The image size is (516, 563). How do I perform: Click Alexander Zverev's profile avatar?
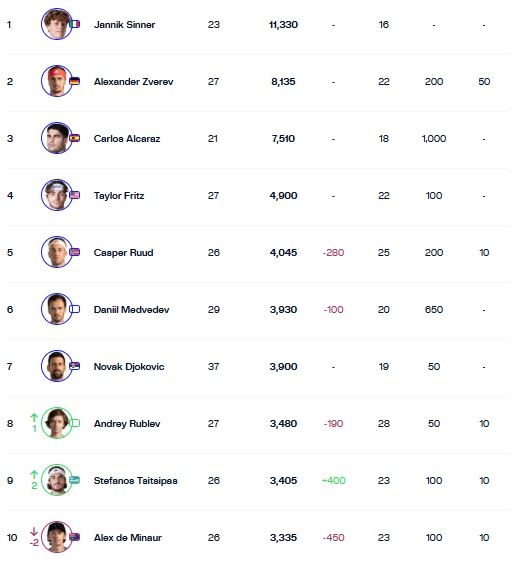(57, 81)
